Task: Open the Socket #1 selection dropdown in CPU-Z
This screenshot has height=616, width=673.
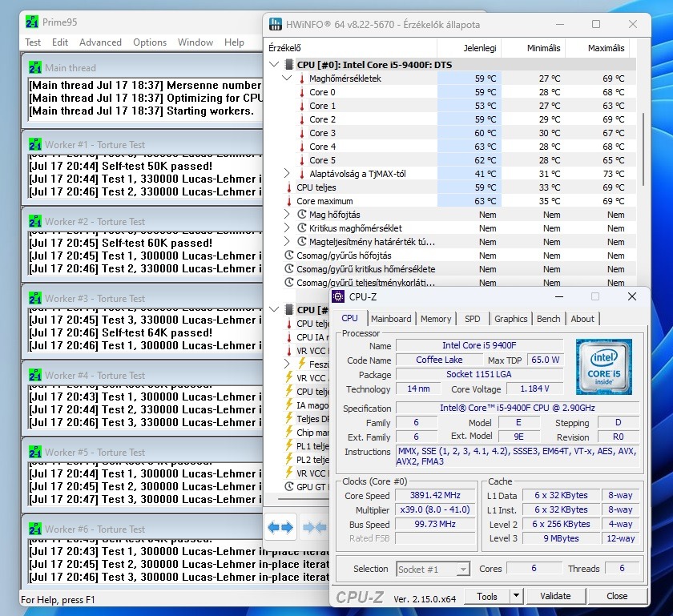Action: click(463, 570)
